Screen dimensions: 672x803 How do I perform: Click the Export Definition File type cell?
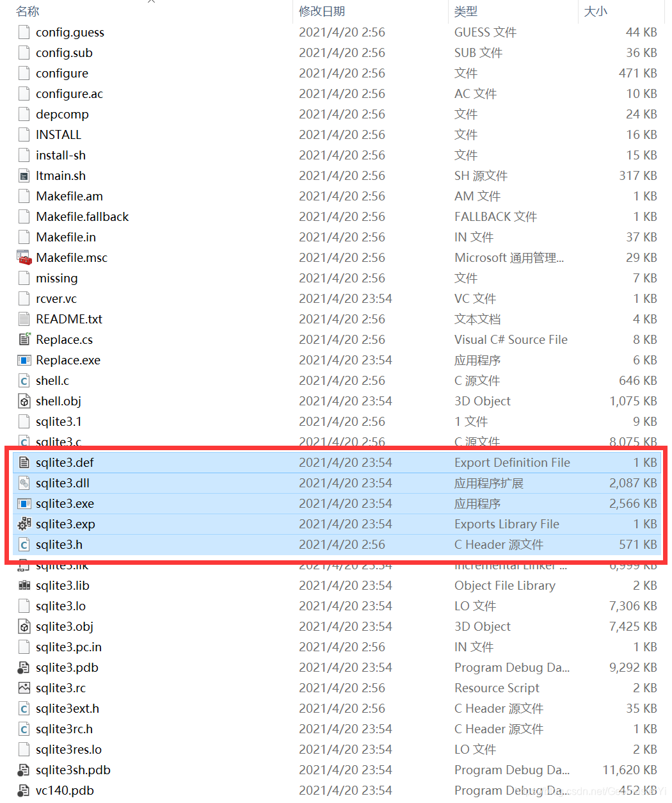click(512, 462)
